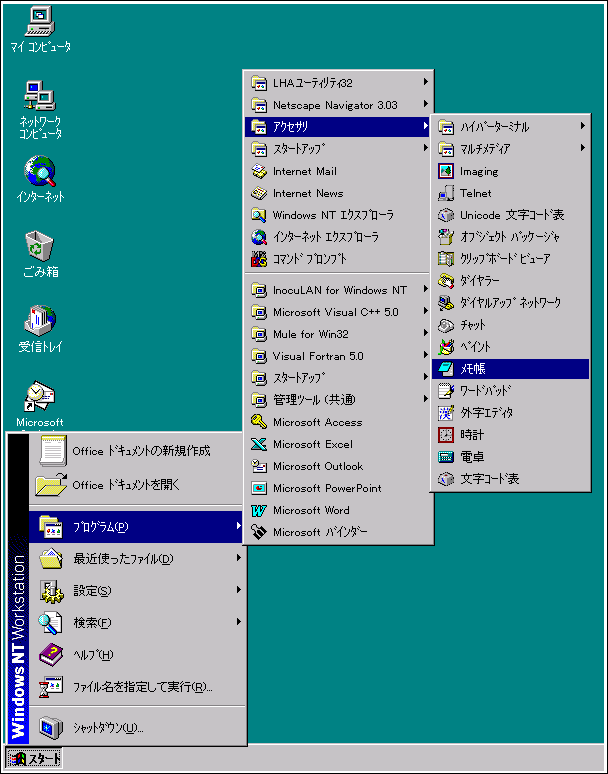Open オブジェクト パッケージャ in Accessories
This screenshot has height=774, width=608.
click(x=511, y=237)
